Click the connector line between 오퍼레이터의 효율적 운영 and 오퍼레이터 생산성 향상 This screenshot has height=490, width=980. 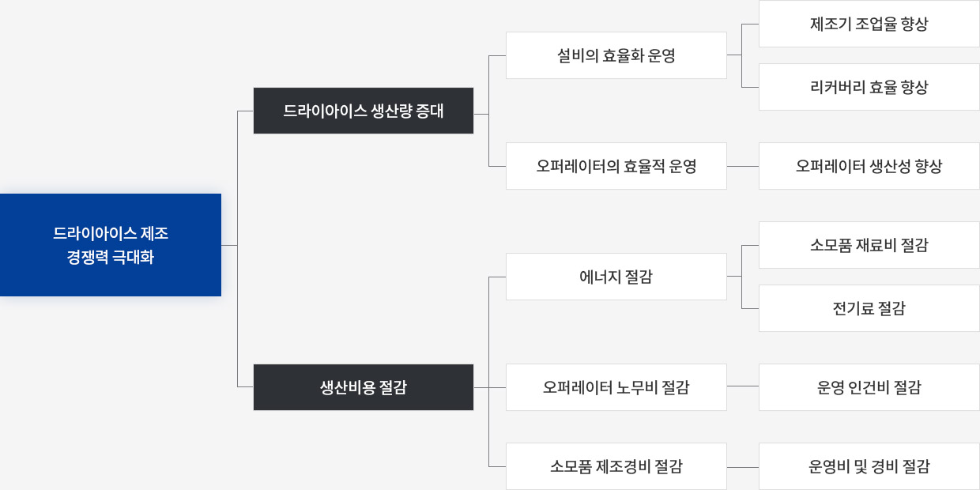tap(743, 166)
